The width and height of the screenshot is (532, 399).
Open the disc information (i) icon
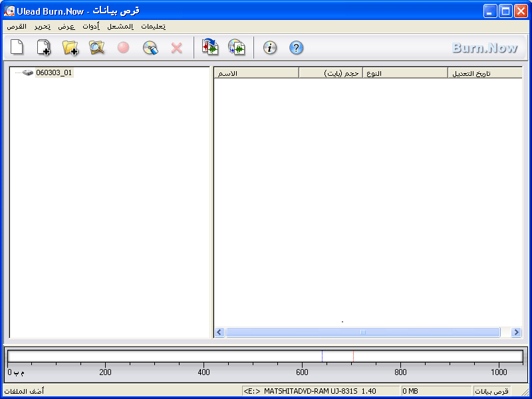coord(269,48)
